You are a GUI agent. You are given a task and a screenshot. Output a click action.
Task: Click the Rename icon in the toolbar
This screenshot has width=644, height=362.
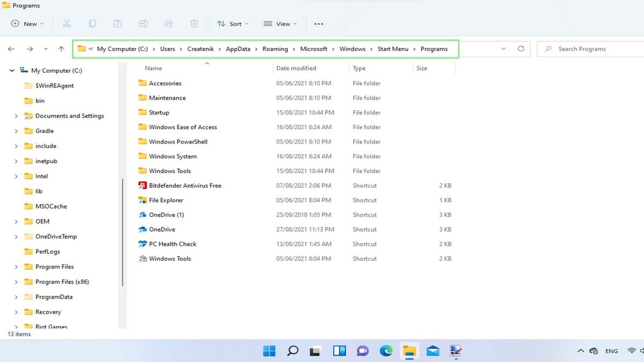[143, 24]
